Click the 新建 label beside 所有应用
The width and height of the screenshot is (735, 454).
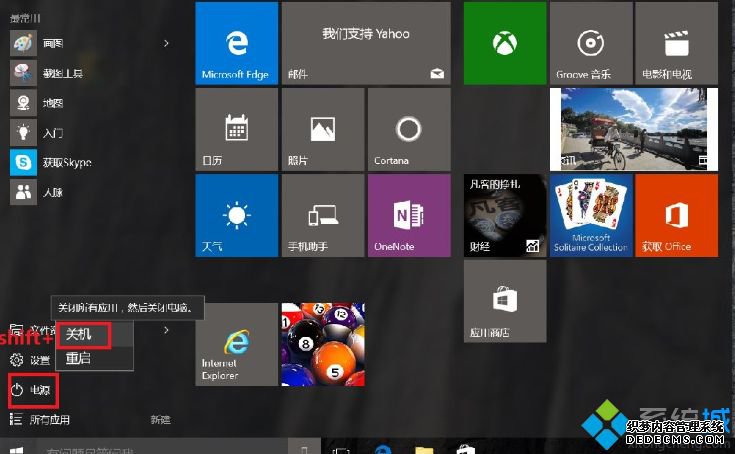(160, 420)
